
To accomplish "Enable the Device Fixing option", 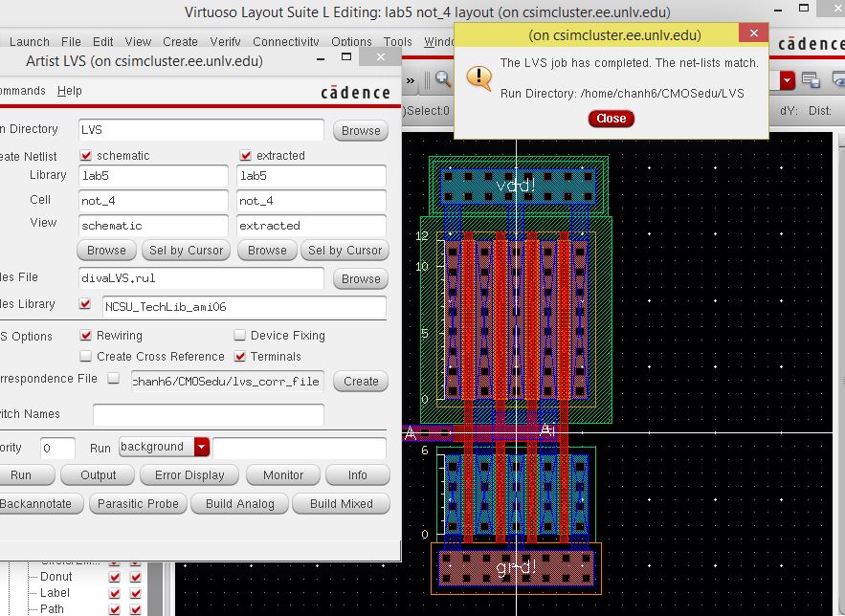I will click(x=240, y=336).
